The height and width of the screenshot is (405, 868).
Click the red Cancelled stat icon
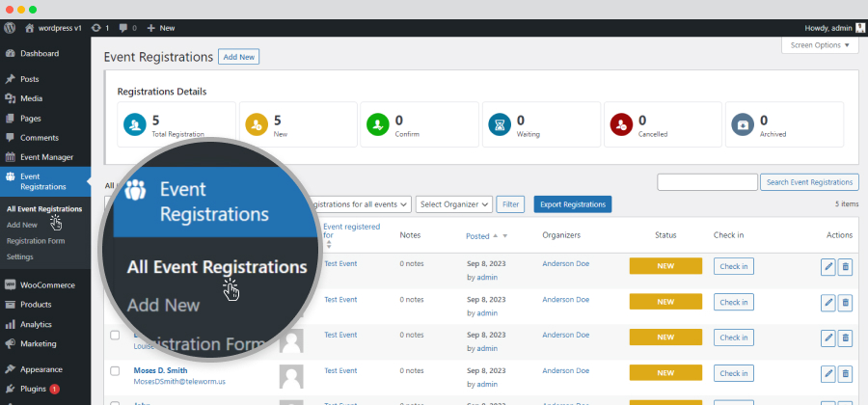621,124
